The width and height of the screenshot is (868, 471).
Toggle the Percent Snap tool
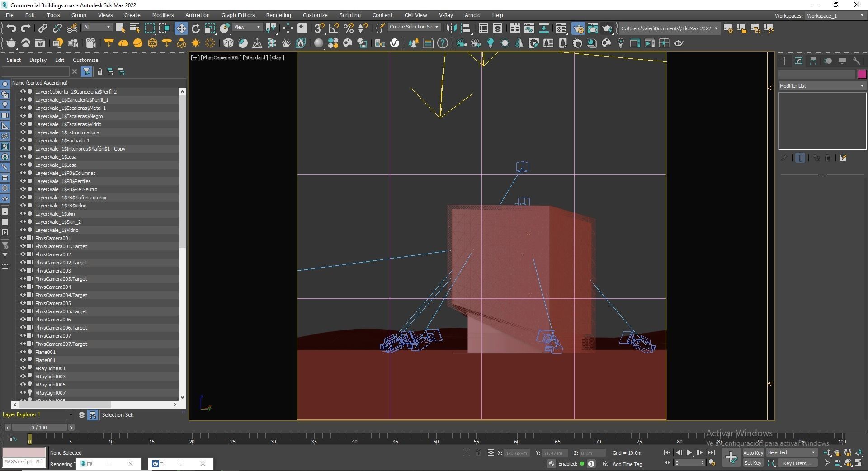coord(348,28)
